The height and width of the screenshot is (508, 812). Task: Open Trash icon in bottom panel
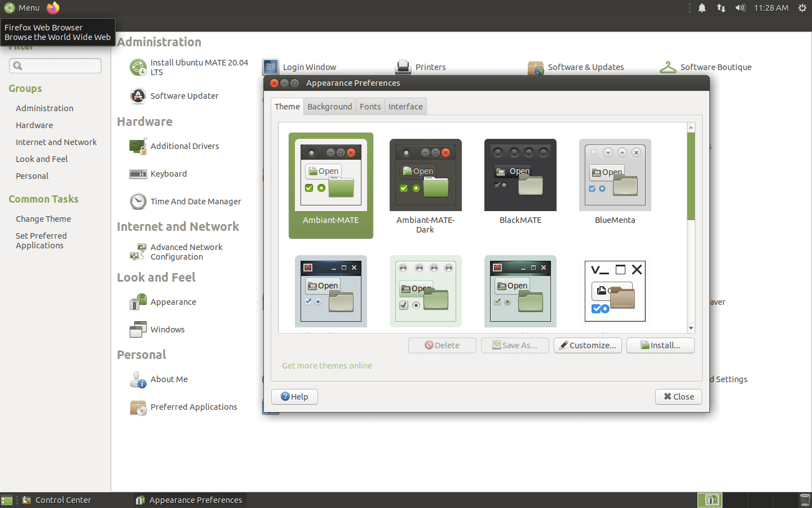(x=805, y=500)
